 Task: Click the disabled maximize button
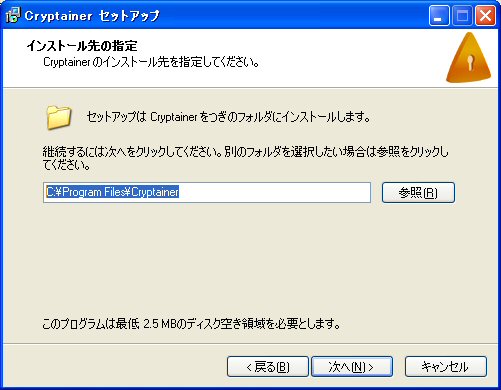coord(462,15)
